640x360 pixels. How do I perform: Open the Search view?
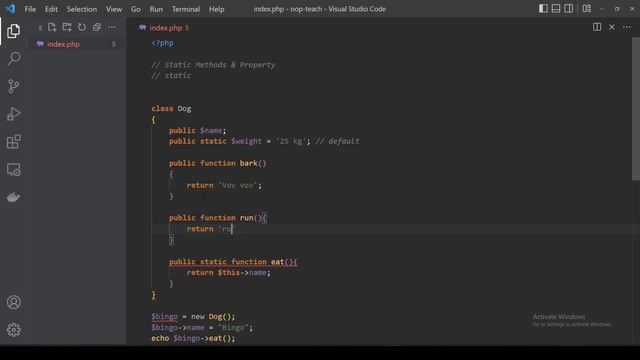tap(13, 58)
